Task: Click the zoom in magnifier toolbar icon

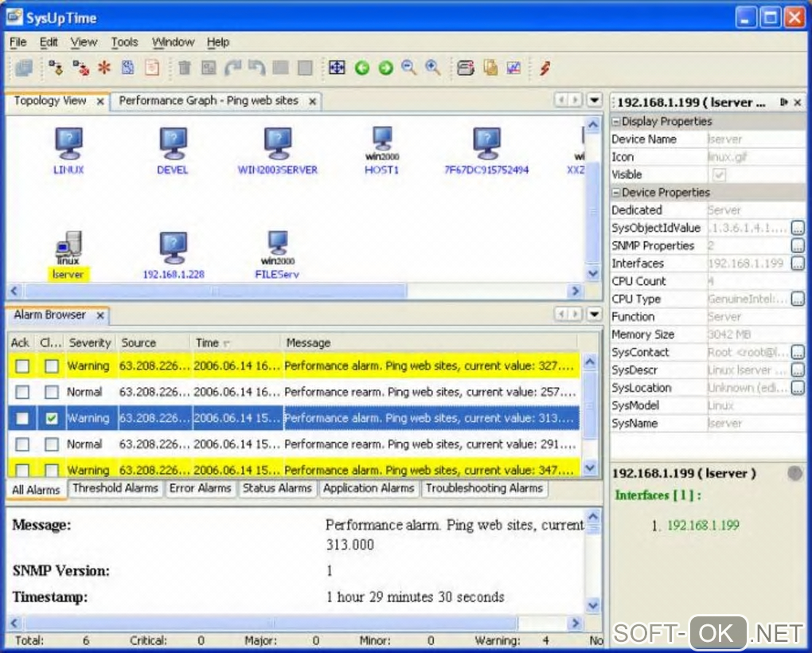Action: (433, 68)
